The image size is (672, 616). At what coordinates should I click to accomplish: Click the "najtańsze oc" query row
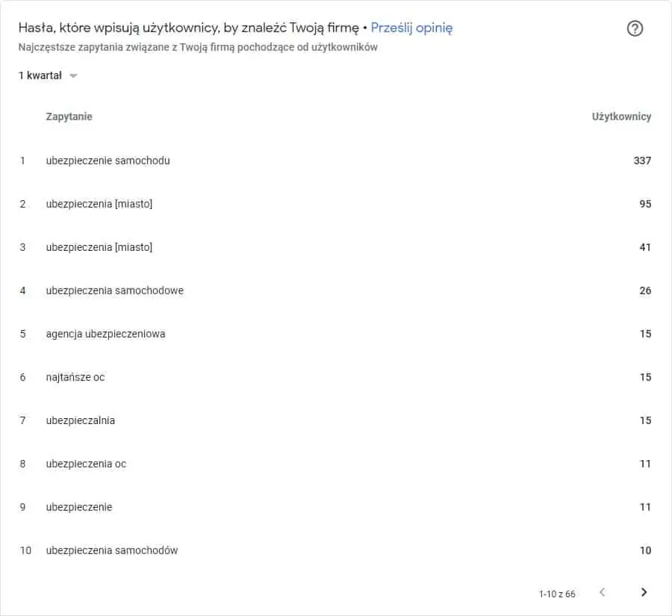point(335,377)
